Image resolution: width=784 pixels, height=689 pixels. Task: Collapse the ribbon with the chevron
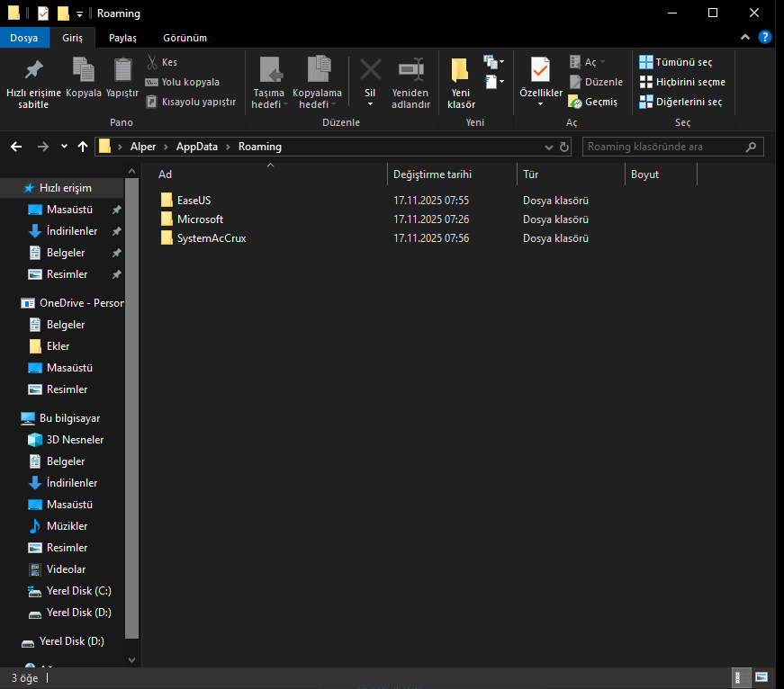[745, 37]
